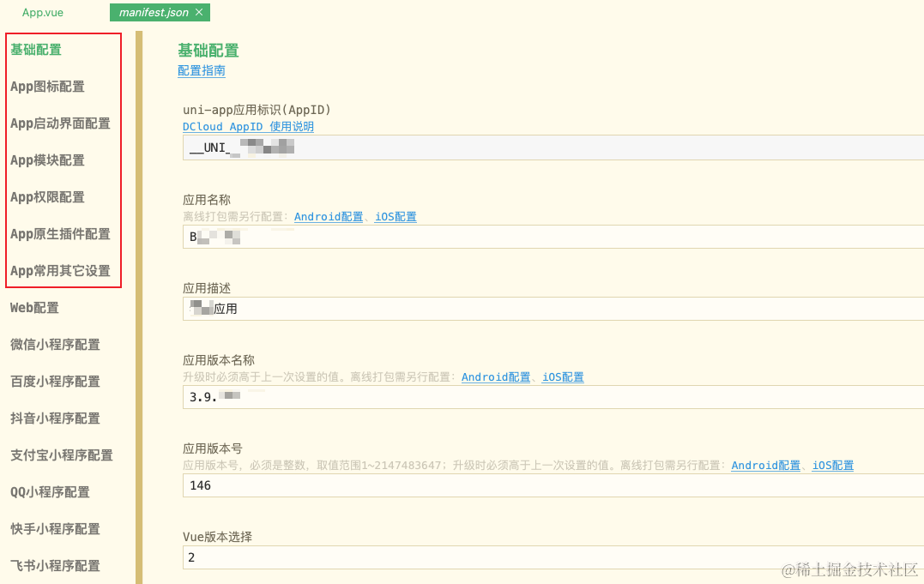Open App图标配置 section
This screenshot has width=924, height=584.
coord(47,87)
